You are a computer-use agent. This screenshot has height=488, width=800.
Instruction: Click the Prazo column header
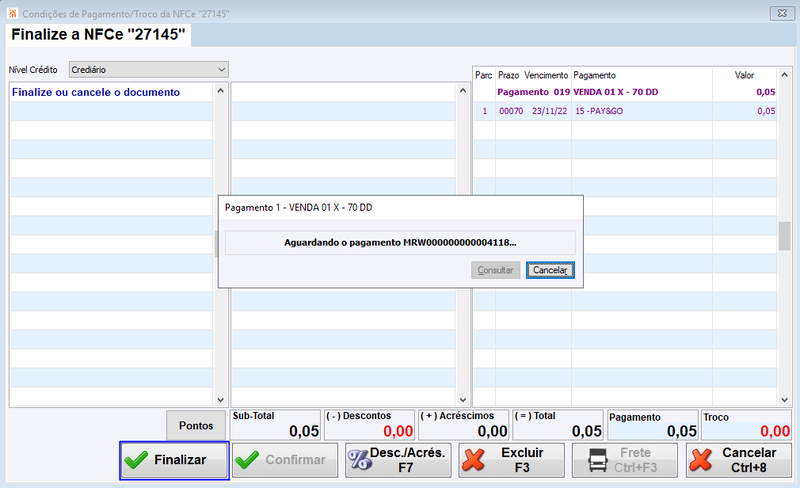tap(508, 76)
